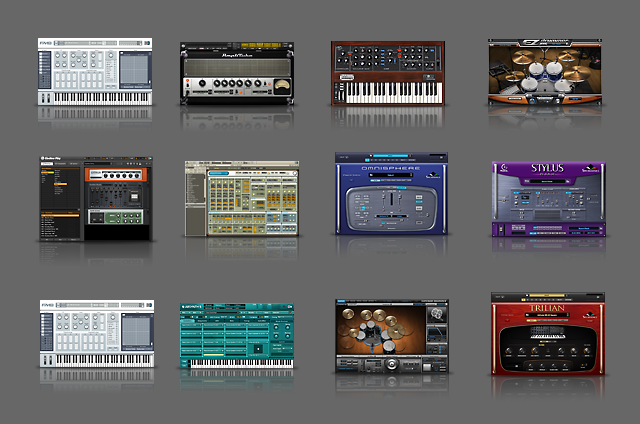Open the FM8 thumbnail beside the teal Absynth
Screen dimensions: 640x424
pyautogui.click(x=97, y=334)
